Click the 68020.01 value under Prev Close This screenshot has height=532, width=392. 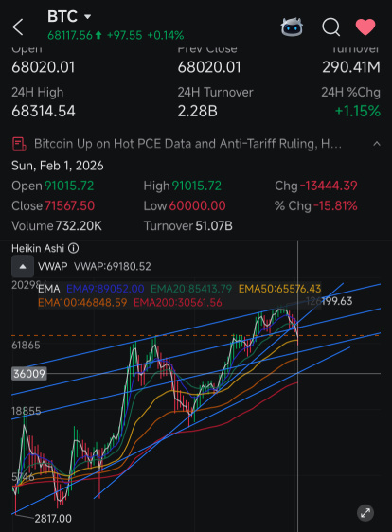click(x=209, y=67)
